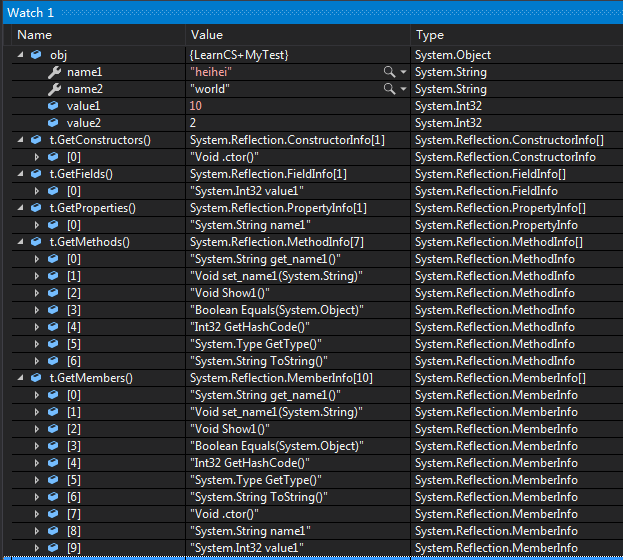Select the value 2 of value2
The image size is (623, 560).
click(x=193, y=123)
